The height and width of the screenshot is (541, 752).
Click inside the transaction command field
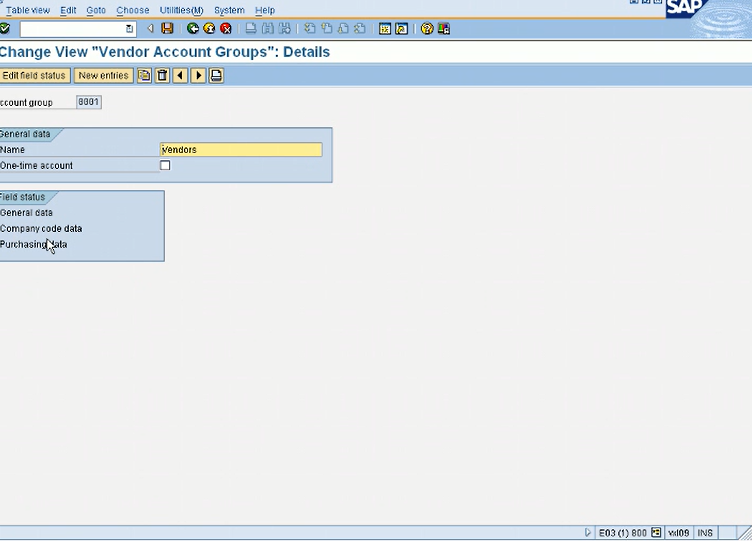coord(72,29)
